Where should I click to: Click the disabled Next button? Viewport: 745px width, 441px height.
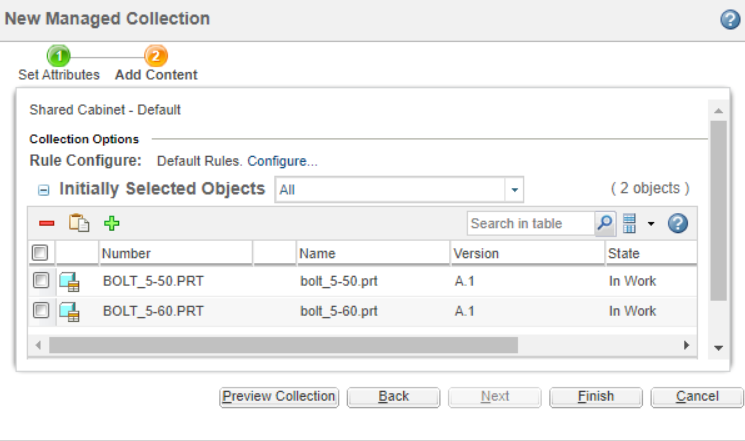pos(495,397)
